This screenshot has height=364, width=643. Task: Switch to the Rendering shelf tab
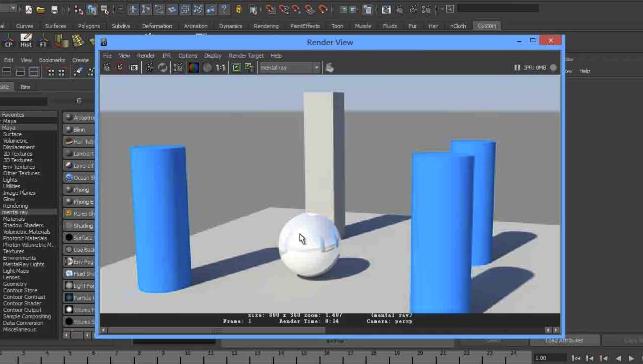266,26
